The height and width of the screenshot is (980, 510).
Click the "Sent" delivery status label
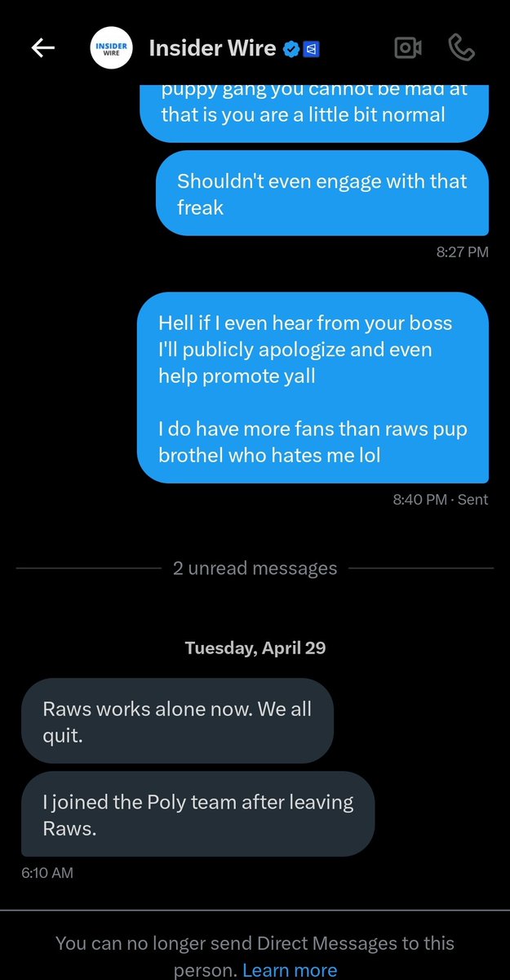click(x=472, y=499)
